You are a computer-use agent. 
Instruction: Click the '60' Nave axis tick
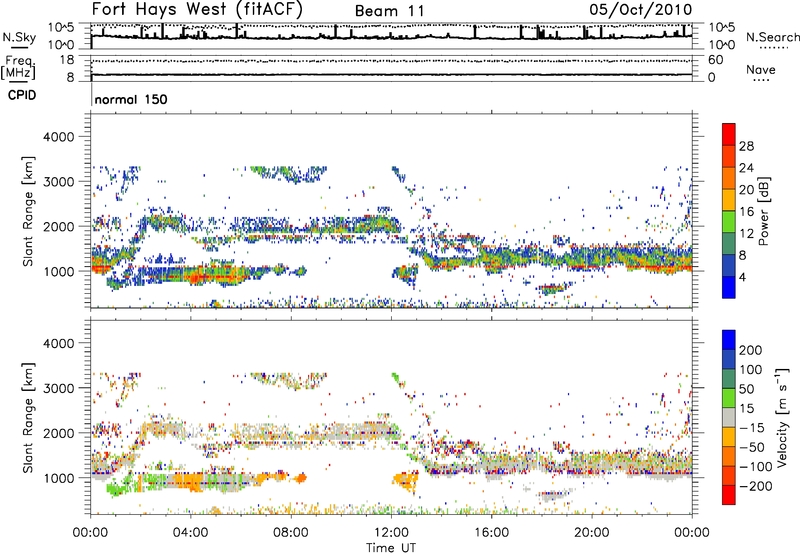tap(715, 60)
